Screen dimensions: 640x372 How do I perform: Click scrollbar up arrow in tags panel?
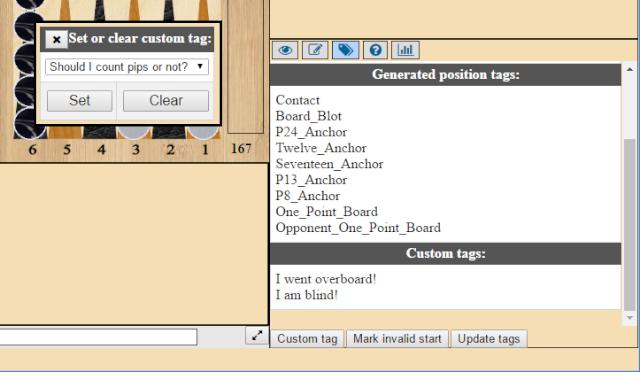[x=629, y=69]
